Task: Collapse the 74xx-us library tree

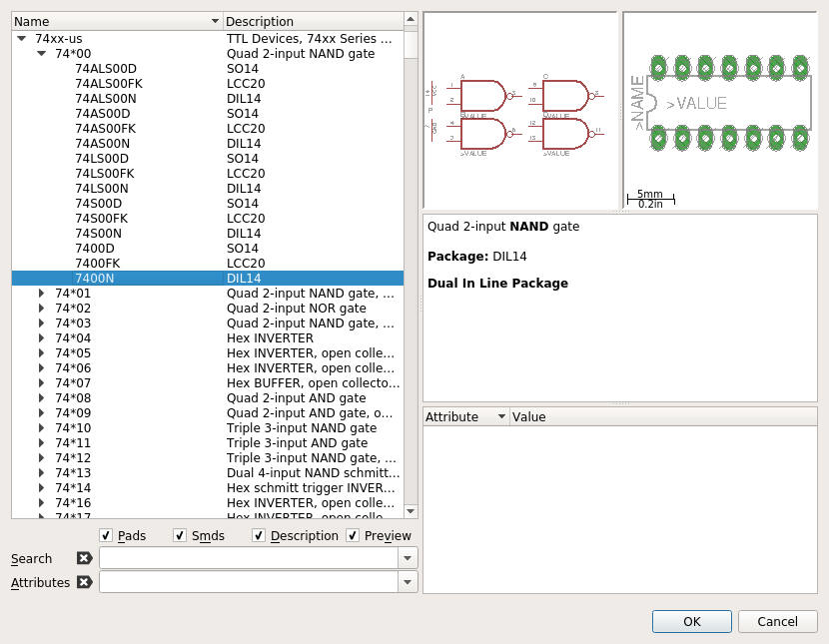Action: tap(21, 38)
